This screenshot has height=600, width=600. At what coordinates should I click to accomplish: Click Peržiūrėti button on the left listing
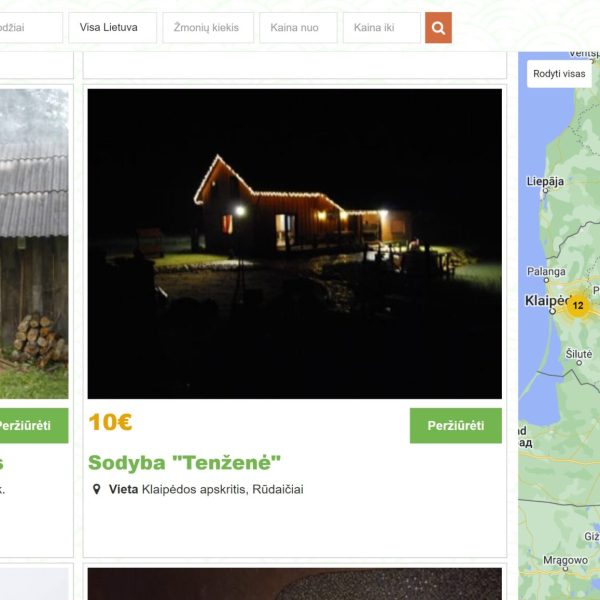click(34, 426)
